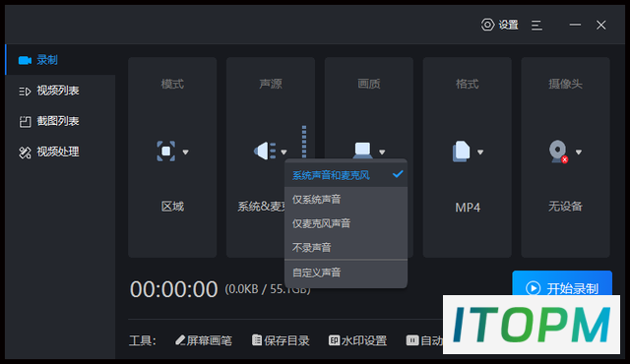Click the 区域 mode label

[x=172, y=207]
